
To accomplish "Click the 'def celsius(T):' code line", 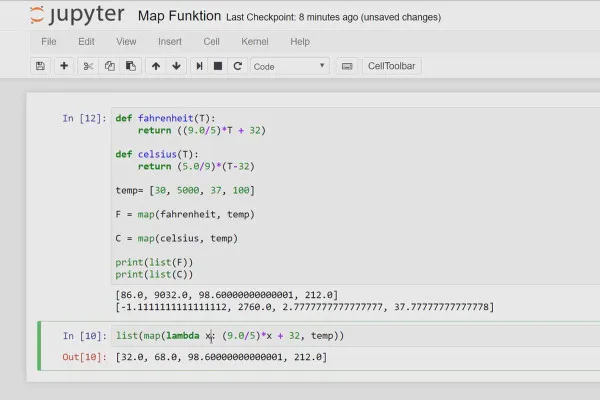I will (x=157, y=154).
